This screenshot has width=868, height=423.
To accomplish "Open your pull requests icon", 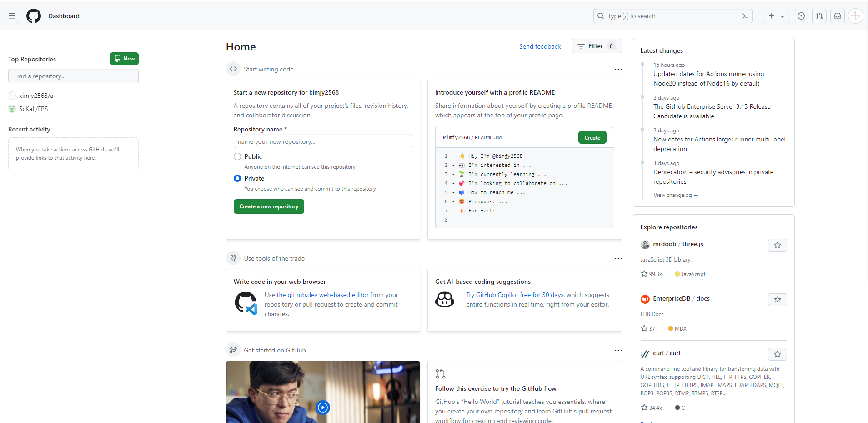I will click(819, 16).
